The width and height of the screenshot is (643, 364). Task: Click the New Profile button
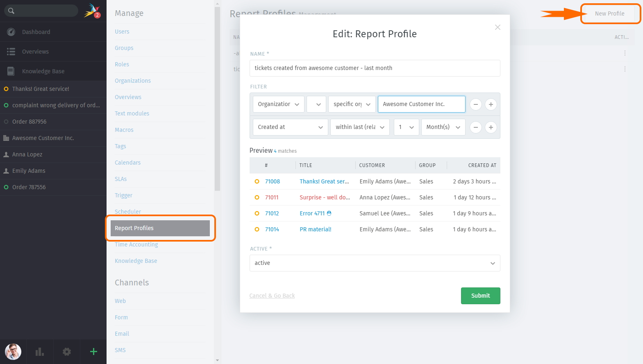610,14
